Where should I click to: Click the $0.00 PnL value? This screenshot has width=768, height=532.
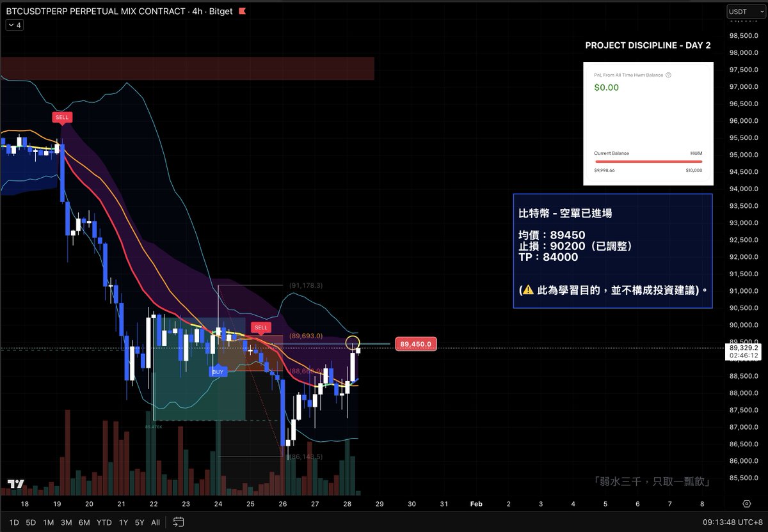coord(606,88)
